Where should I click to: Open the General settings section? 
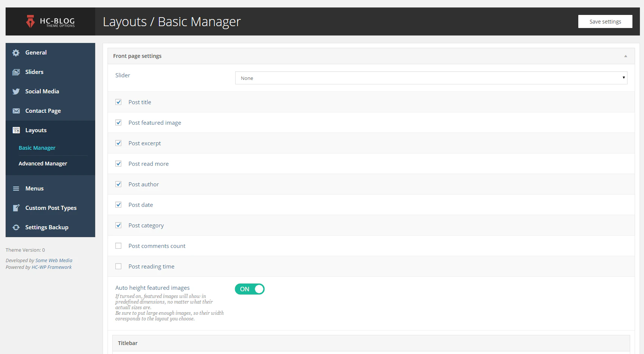[x=50, y=53]
